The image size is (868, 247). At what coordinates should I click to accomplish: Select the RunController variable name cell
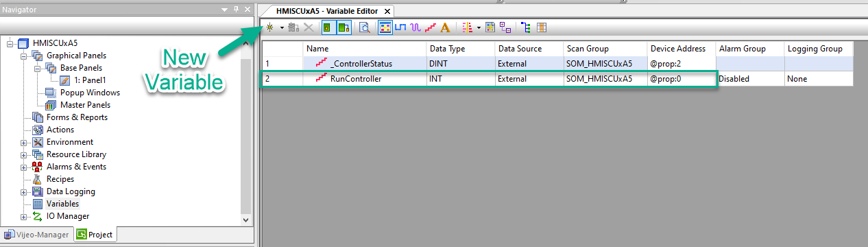coord(364,79)
